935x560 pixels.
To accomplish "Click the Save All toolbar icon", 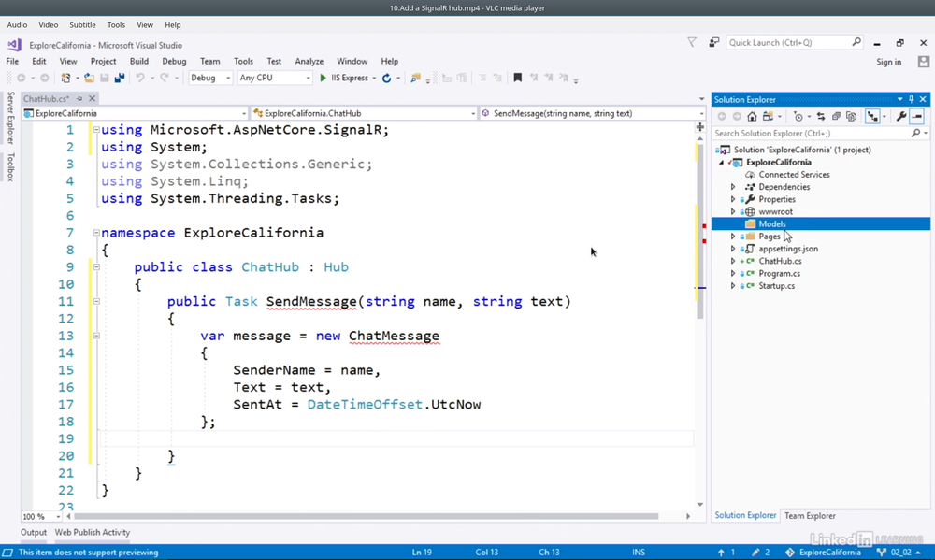I will click(x=120, y=79).
